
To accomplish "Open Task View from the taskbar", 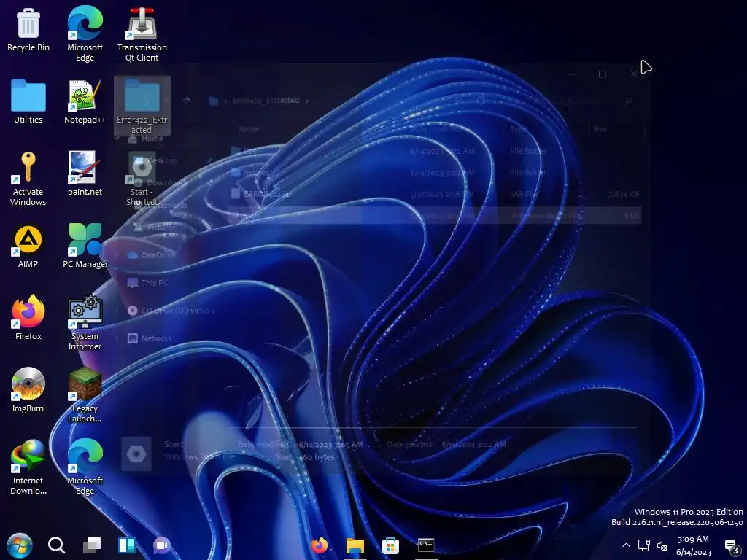I will pyautogui.click(x=92, y=545).
